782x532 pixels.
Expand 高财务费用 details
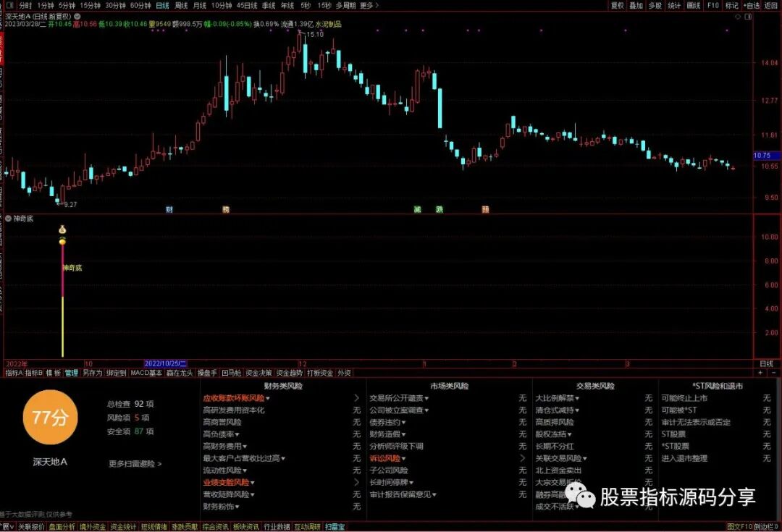click(245, 447)
